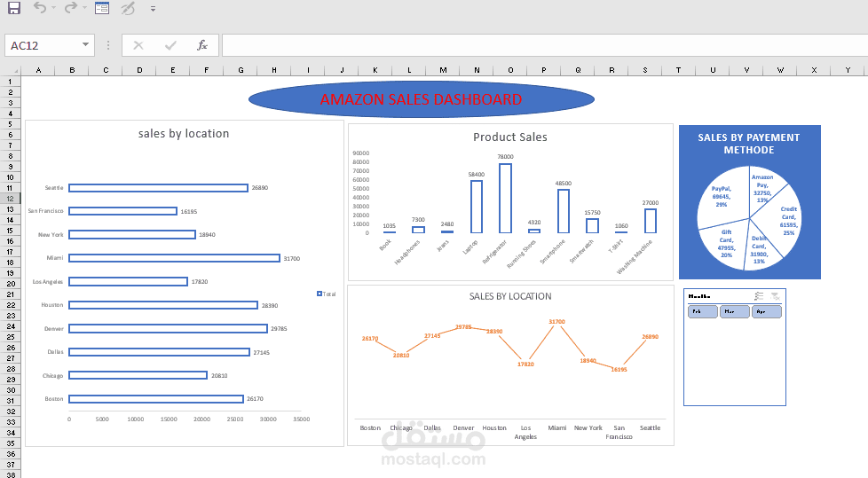The image size is (868, 478).
Task: Open Customize Quick Access Toolbar dropdown
Action: 153,9
